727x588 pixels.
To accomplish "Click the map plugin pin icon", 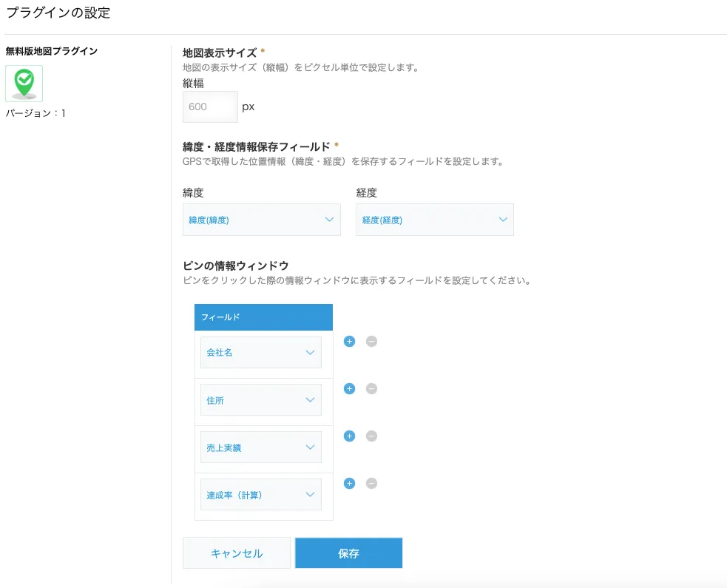I will click(24, 83).
